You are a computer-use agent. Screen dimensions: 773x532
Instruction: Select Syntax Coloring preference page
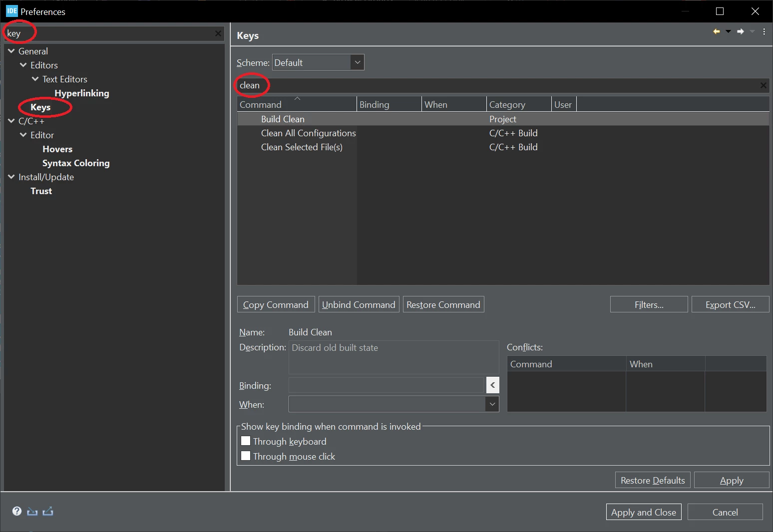pos(76,163)
